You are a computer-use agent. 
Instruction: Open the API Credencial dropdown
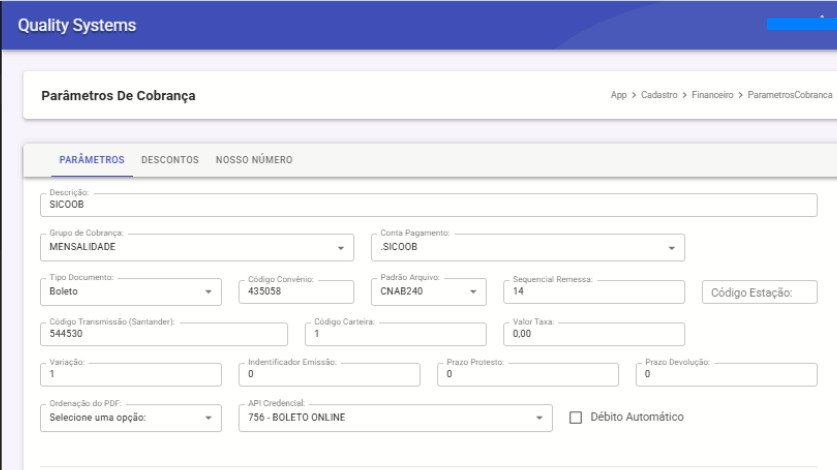click(396, 417)
